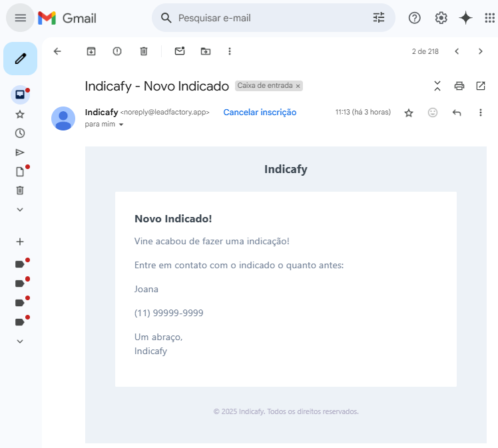Click the name Joana in email
Screen dimensions: 498x448
[x=146, y=290]
